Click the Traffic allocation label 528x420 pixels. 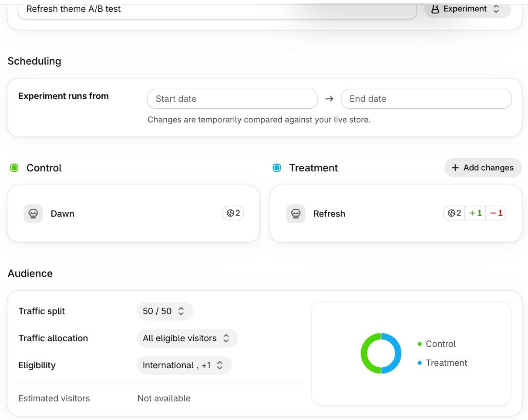click(53, 338)
